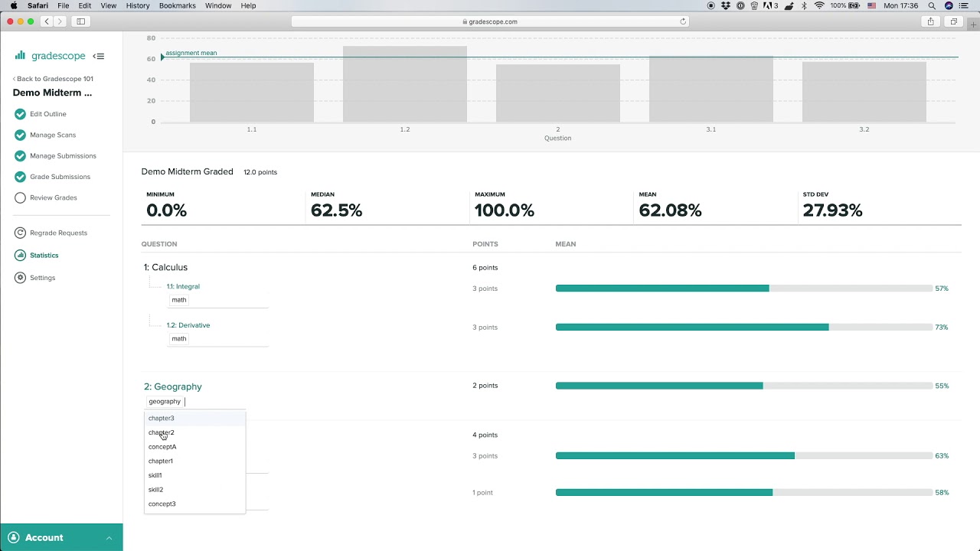Open Dropbox menu bar icon
The image size is (980, 551).
coord(727,5)
